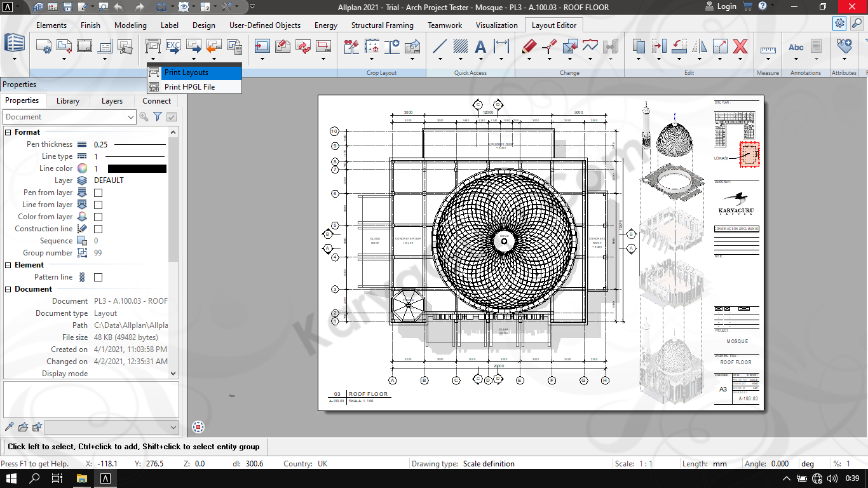The width and height of the screenshot is (868, 488).
Task: Choose Print Layouts from the dropdown menu
Action: point(186,72)
